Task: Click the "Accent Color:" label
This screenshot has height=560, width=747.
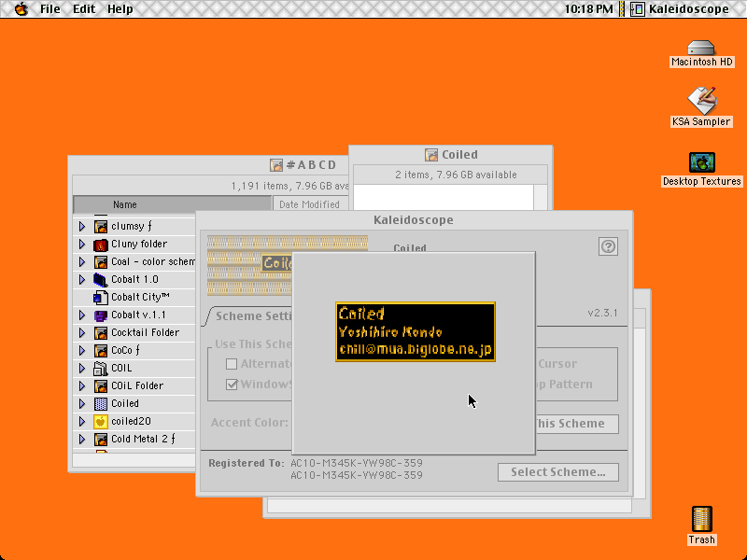Action: pyautogui.click(x=249, y=423)
